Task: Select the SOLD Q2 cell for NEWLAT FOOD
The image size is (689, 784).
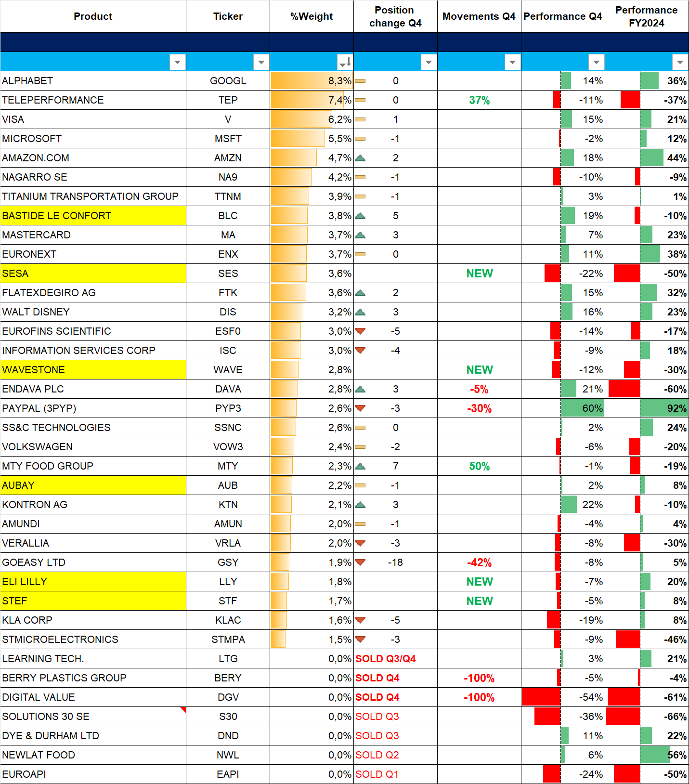Action: (x=395, y=755)
